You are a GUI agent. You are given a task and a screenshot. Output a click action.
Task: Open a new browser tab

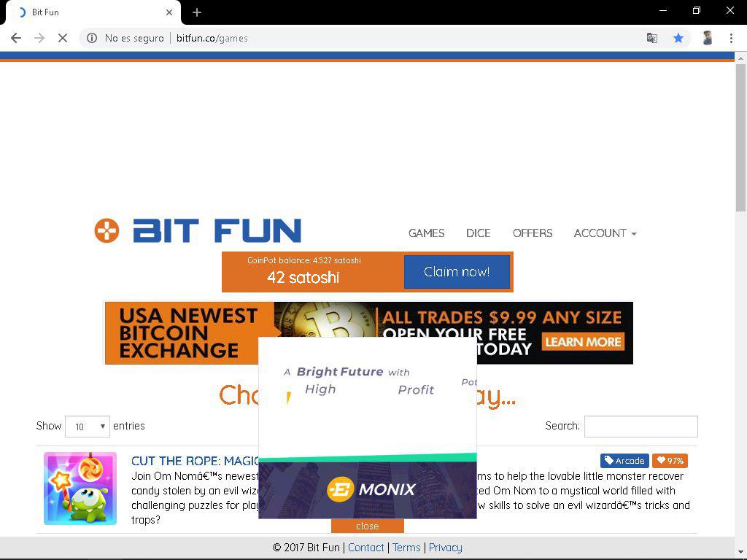pos(197,12)
